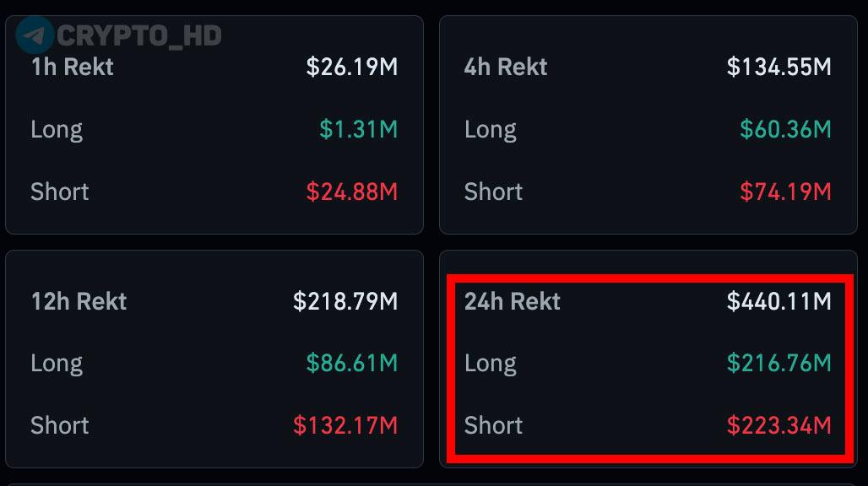Click the 12h Long $86.61M value
The width and height of the screenshot is (868, 486).
tap(351, 364)
